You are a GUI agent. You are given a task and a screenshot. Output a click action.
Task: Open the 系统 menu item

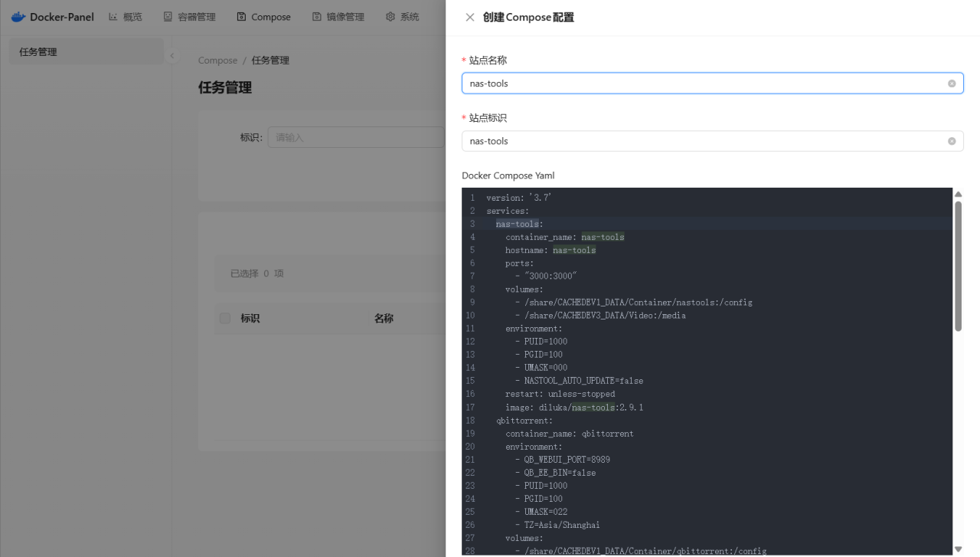click(x=403, y=17)
